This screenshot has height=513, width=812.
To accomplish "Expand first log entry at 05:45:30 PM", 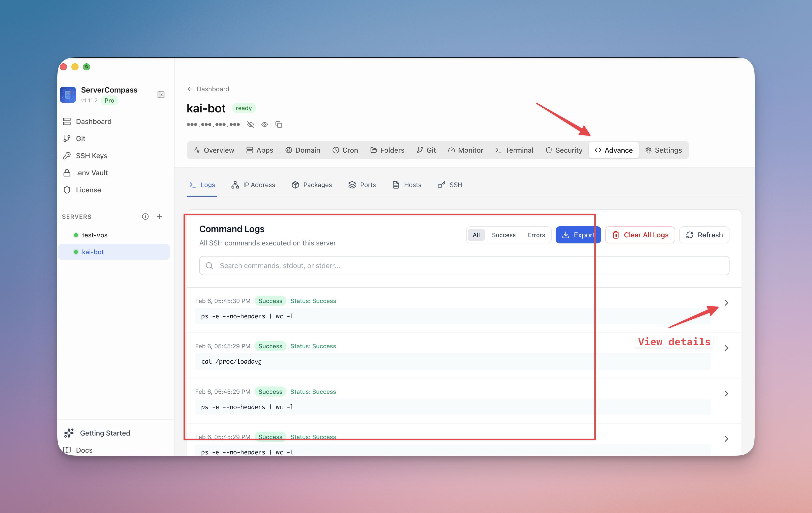I will pos(726,303).
